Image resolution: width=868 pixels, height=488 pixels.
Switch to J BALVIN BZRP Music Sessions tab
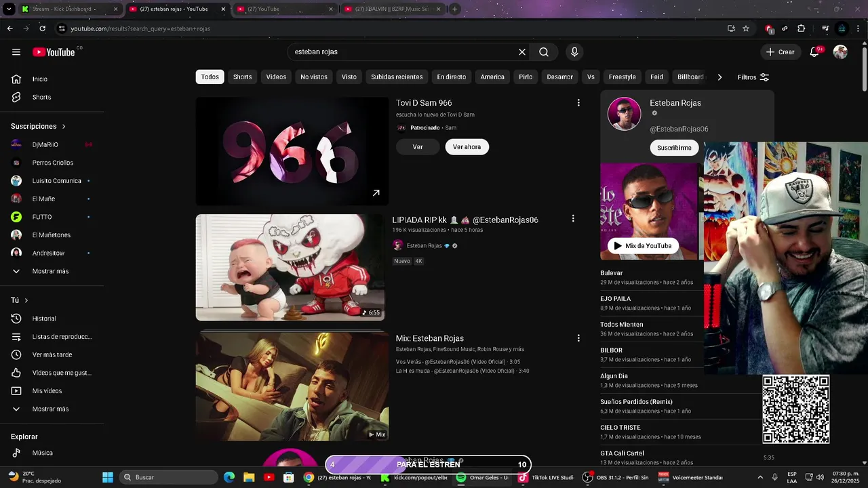point(395,9)
